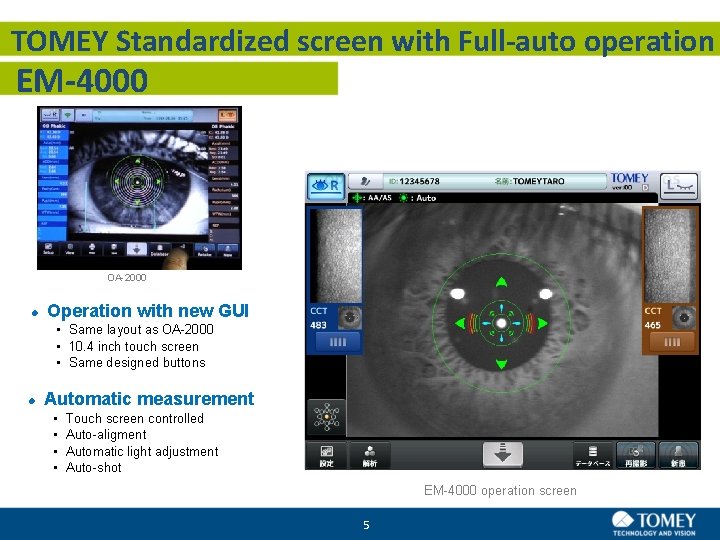This screenshot has width=720, height=540.
Task: Click the small eye thumbnail near CCT 465
Action: coord(684,318)
